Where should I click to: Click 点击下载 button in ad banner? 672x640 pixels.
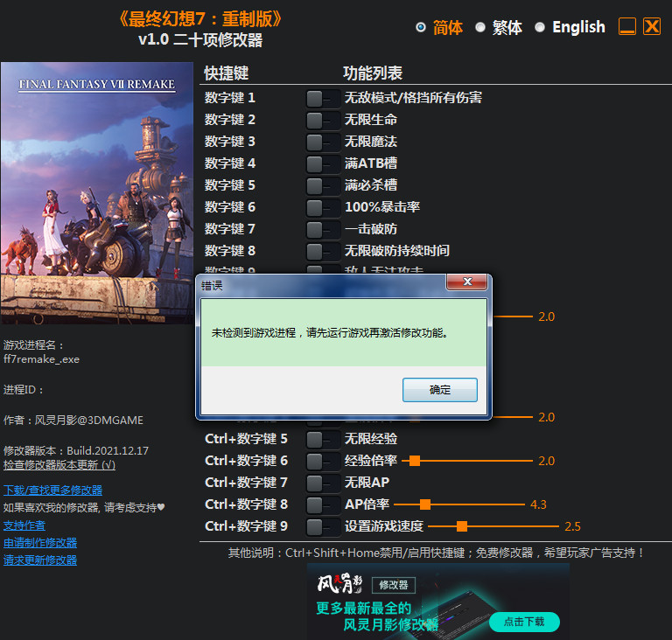pos(524,622)
